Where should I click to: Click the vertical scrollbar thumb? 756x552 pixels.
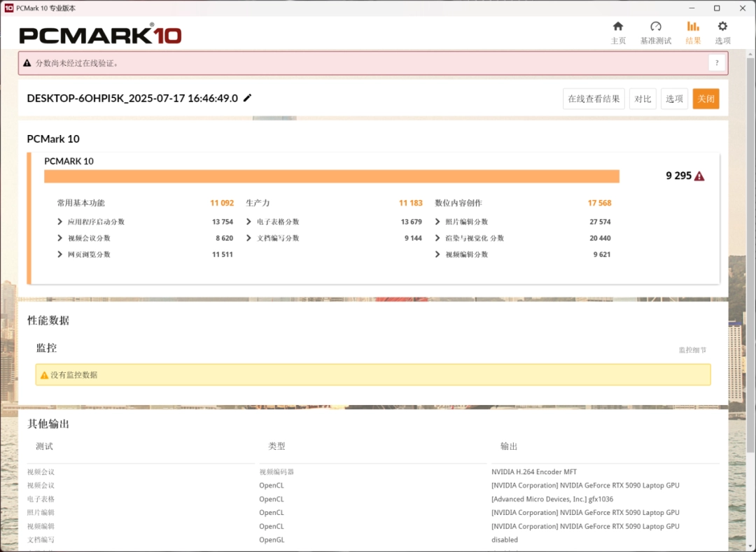tap(750, 255)
